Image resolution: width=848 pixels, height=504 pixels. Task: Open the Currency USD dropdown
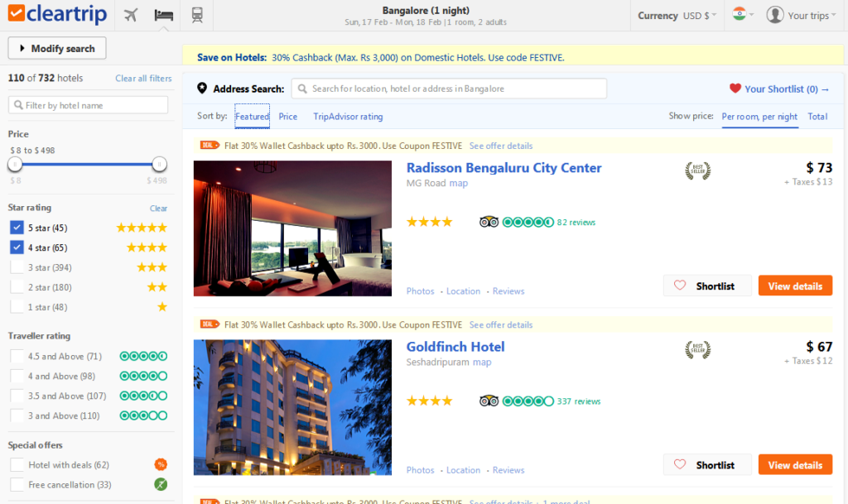coord(677,16)
